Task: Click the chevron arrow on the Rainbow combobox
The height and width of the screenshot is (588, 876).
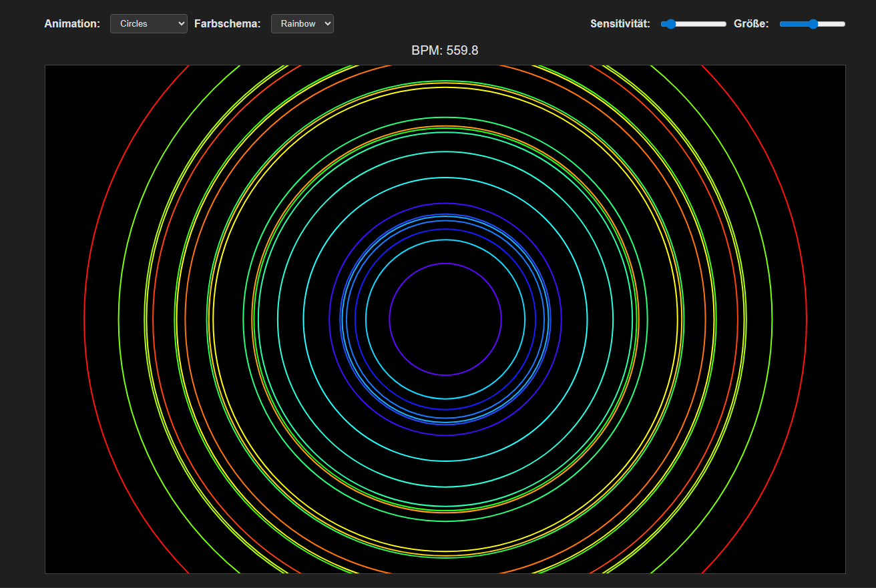Action: [x=326, y=23]
